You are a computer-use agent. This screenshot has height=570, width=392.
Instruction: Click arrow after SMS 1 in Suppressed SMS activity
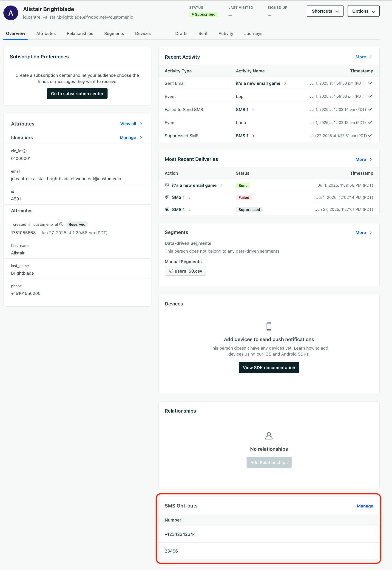(x=253, y=136)
